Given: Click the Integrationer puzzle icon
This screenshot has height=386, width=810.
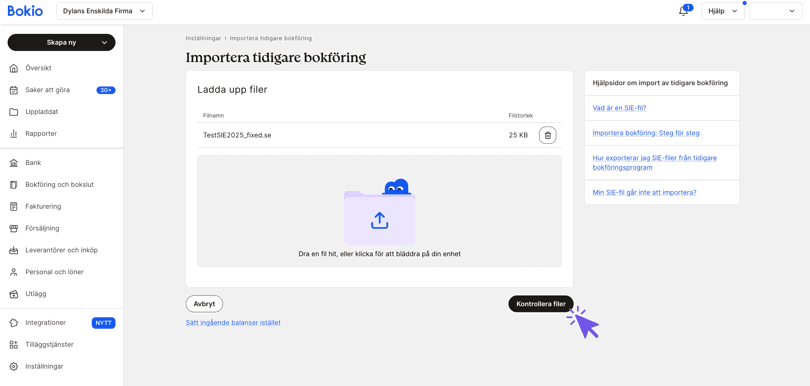Looking at the screenshot, I should point(14,322).
